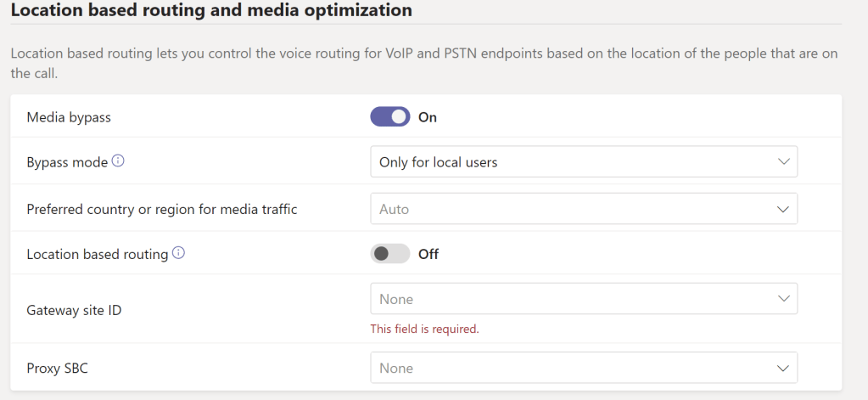Open the Preferred country or region dropdown
868x400 pixels.
point(583,209)
